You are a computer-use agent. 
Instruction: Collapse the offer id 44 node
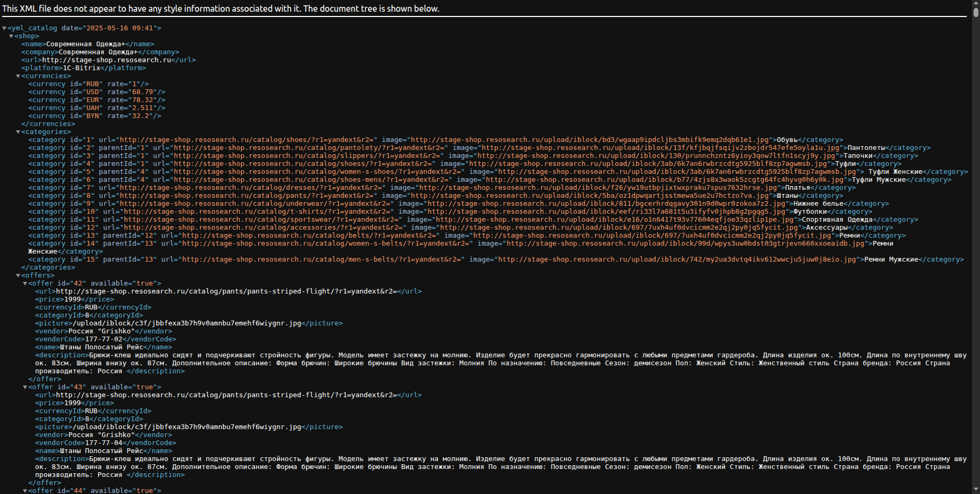point(25,491)
